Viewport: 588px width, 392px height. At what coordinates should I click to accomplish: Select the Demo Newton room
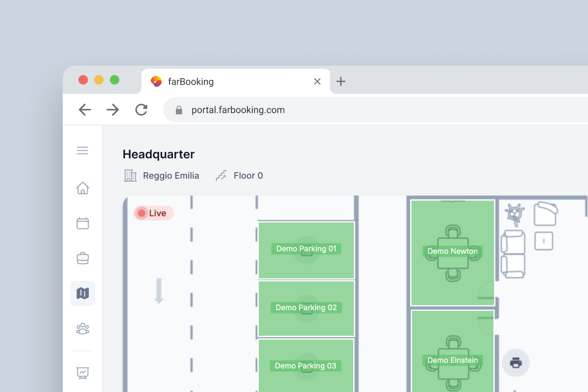452,252
